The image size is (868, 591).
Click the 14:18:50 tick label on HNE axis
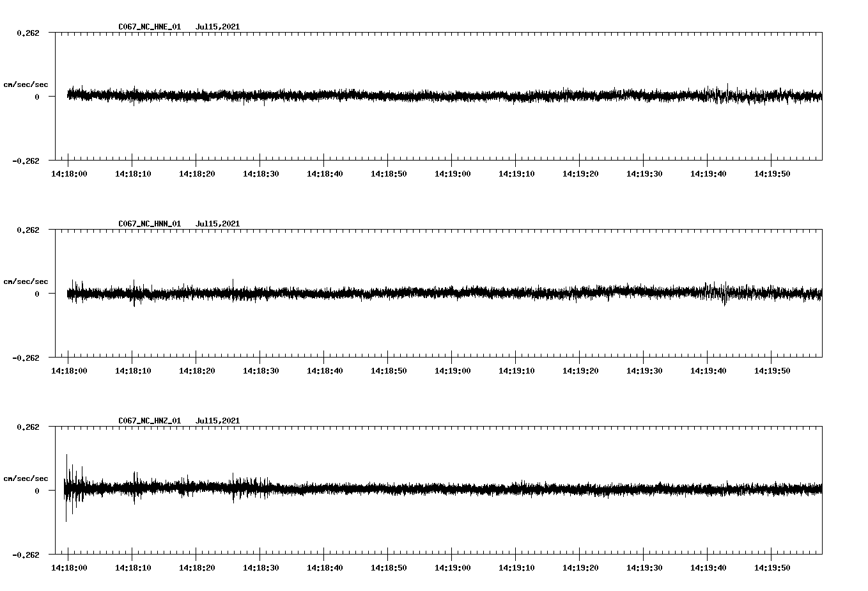(389, 172)
